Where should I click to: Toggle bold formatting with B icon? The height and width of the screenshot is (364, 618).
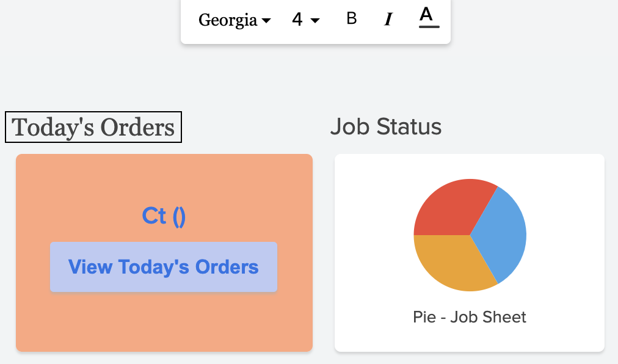tap(351, 19)
